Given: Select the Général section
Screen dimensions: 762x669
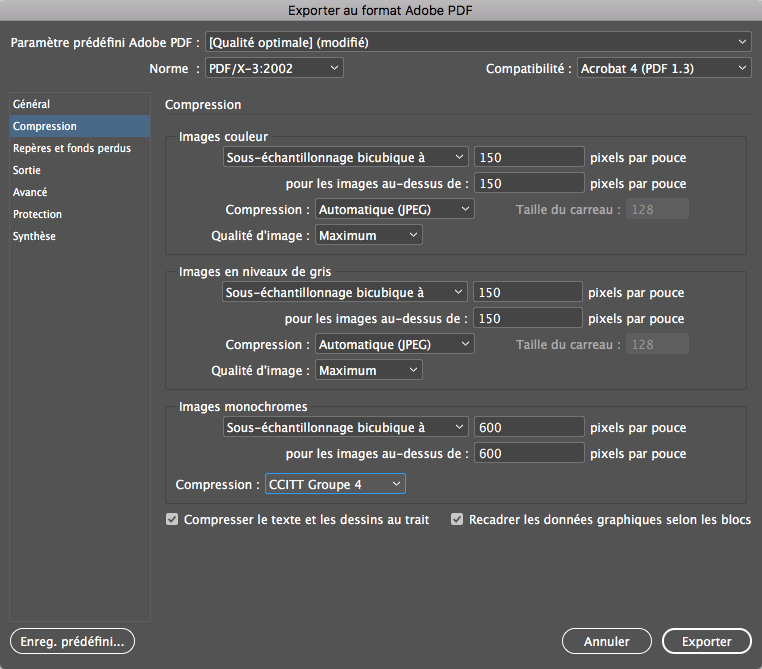Looking at the screenshot, I should coord(32,104).
